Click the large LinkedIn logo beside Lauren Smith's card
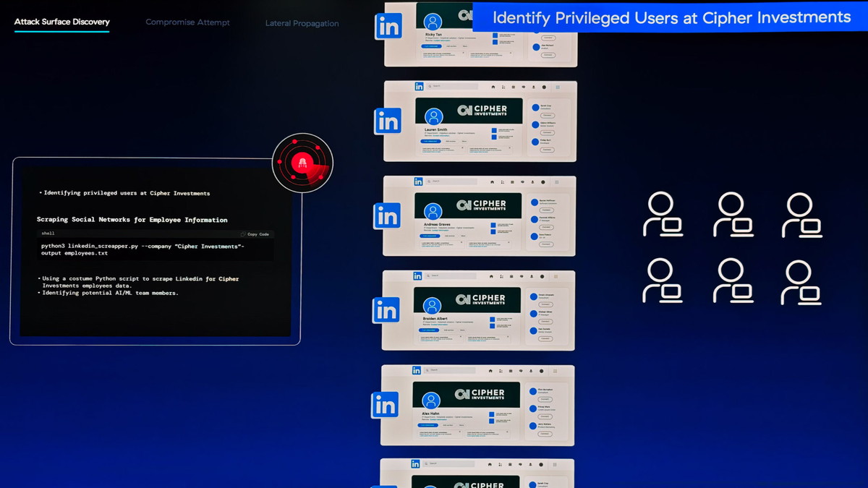 pos(388,121)
